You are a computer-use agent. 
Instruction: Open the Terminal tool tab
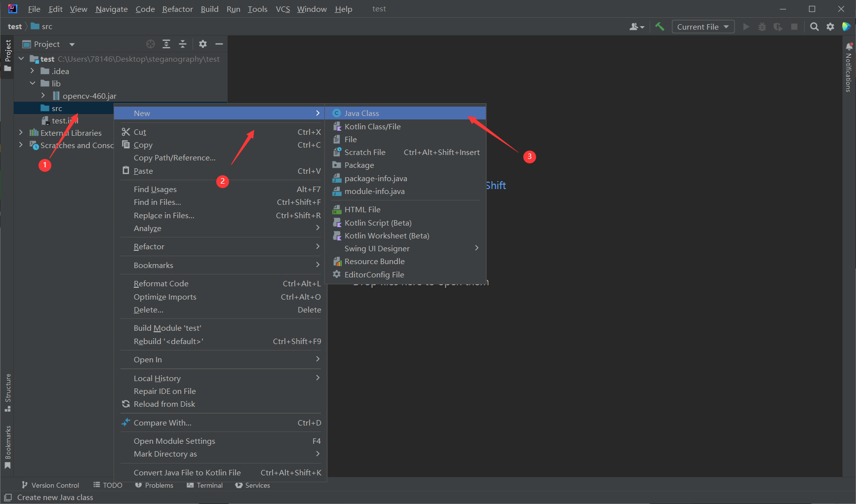click(x=204, y=485)
